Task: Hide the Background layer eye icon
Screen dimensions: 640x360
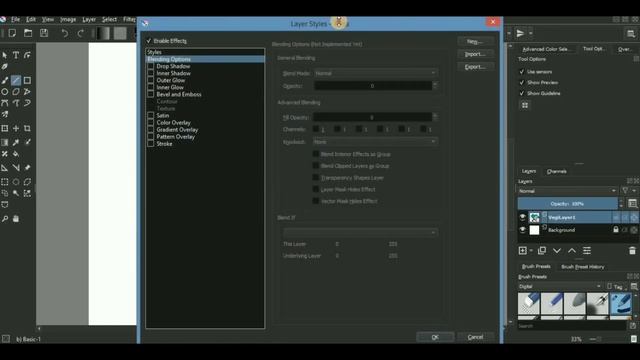Action: 522,230
